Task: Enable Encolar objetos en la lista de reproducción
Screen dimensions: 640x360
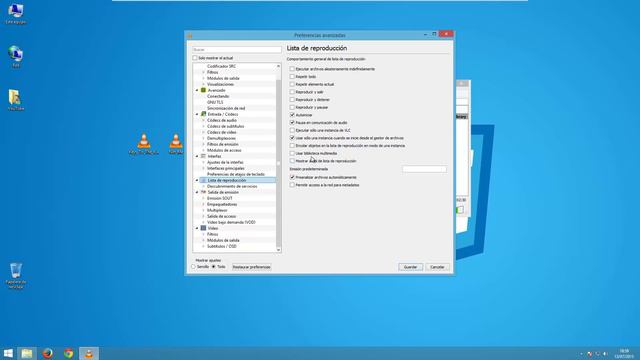Action: [x=292, y=146]
